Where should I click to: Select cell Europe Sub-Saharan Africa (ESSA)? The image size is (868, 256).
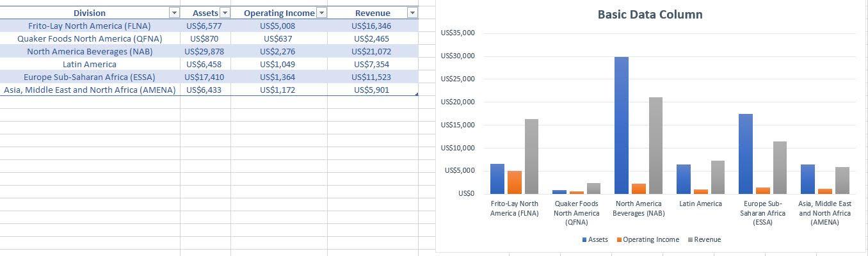90,77
